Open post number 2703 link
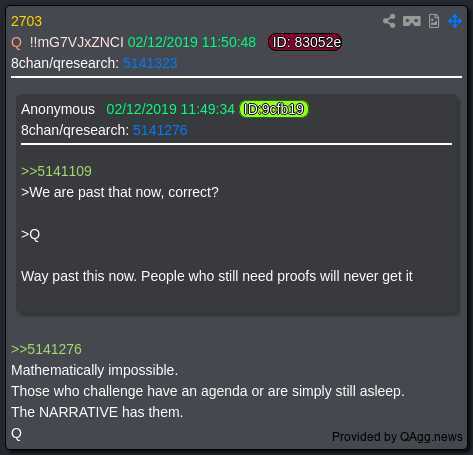The image size is (473, 455). 26,21
